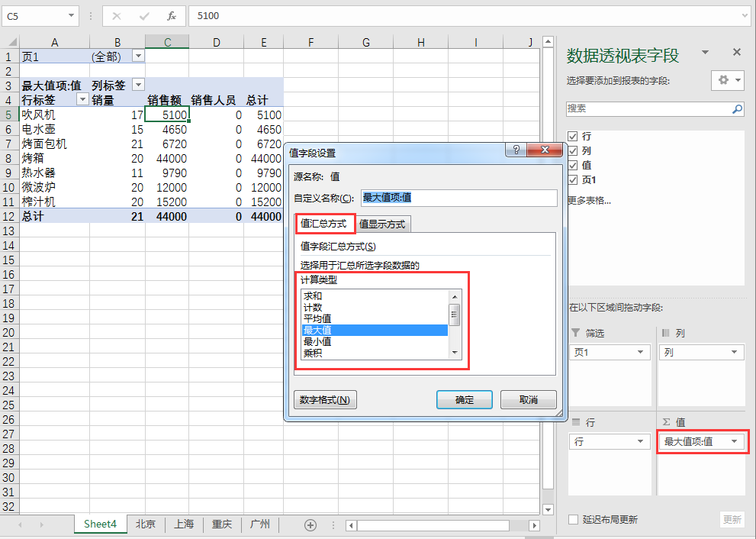This screenshot has height=539, width=756.
Task: Switch to 值显示方式 tab
Action: click(x=382, y=224)
